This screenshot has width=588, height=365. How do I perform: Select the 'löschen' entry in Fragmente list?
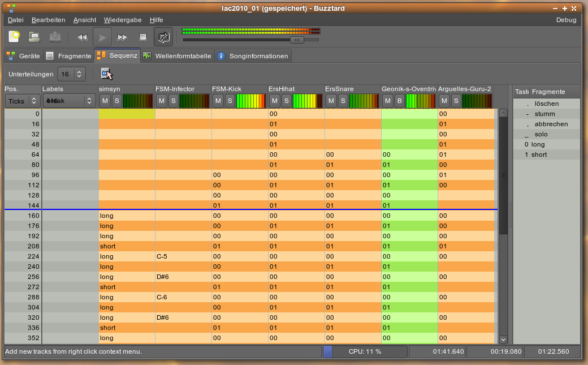(546, 104)
